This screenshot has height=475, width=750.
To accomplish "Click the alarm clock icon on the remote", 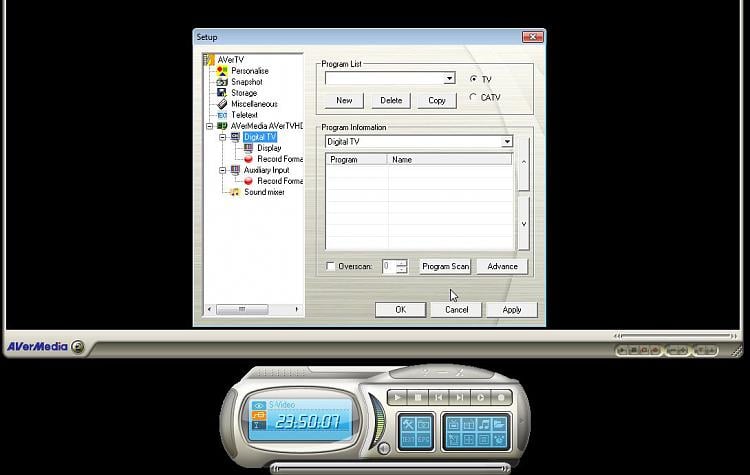I will tap(499, 439).
